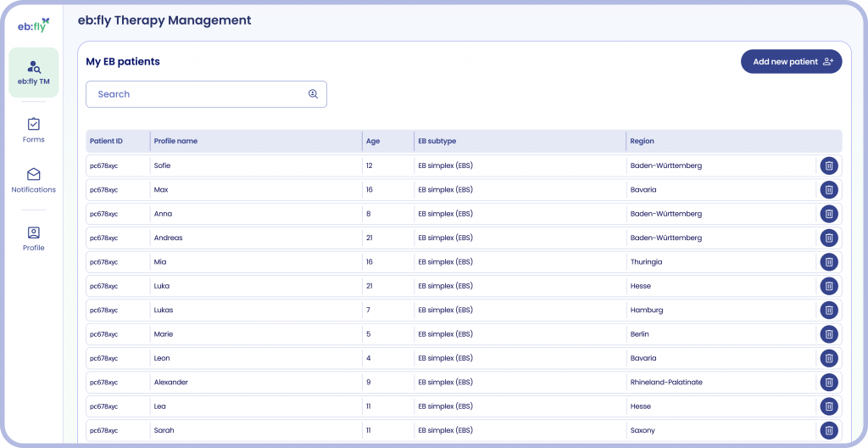868x448 pixels.
Task: Open the eb:fly TM sidebar section
Action: (34, 72)
